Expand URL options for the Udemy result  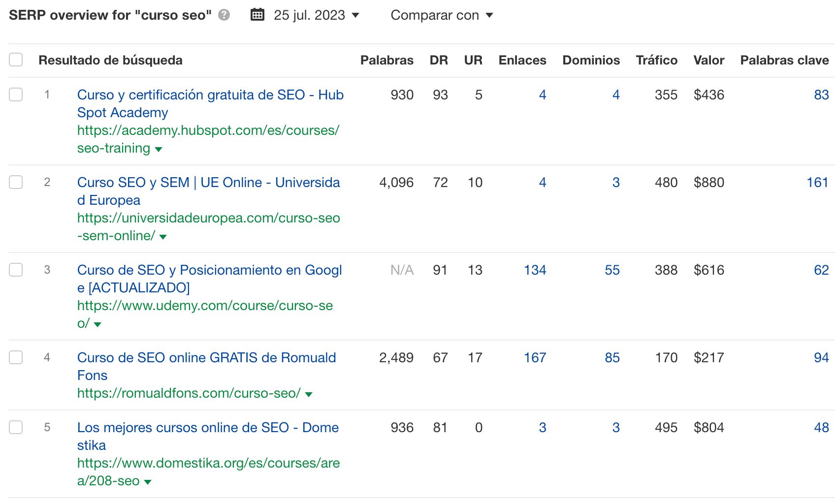[x=96, y=324]
